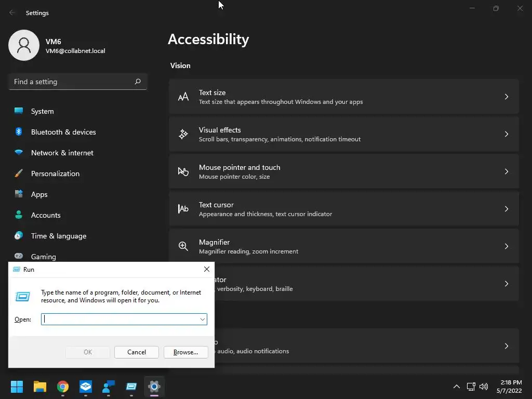Click the volume icon in system tray

tap(484, 387)
